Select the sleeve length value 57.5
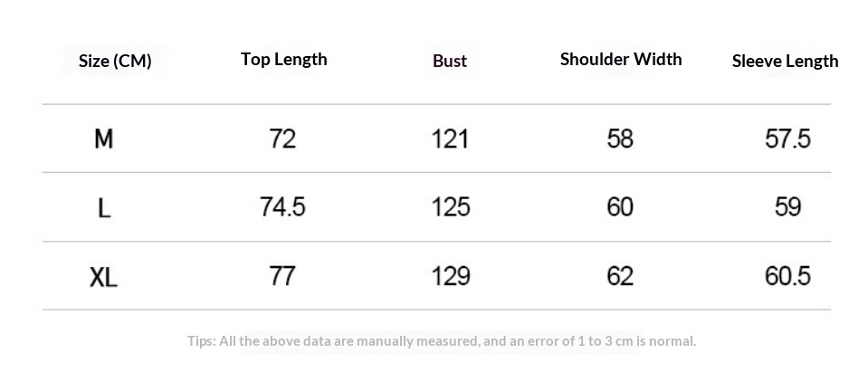The width and height of the screenshot is (868, 382). [787, 138]
